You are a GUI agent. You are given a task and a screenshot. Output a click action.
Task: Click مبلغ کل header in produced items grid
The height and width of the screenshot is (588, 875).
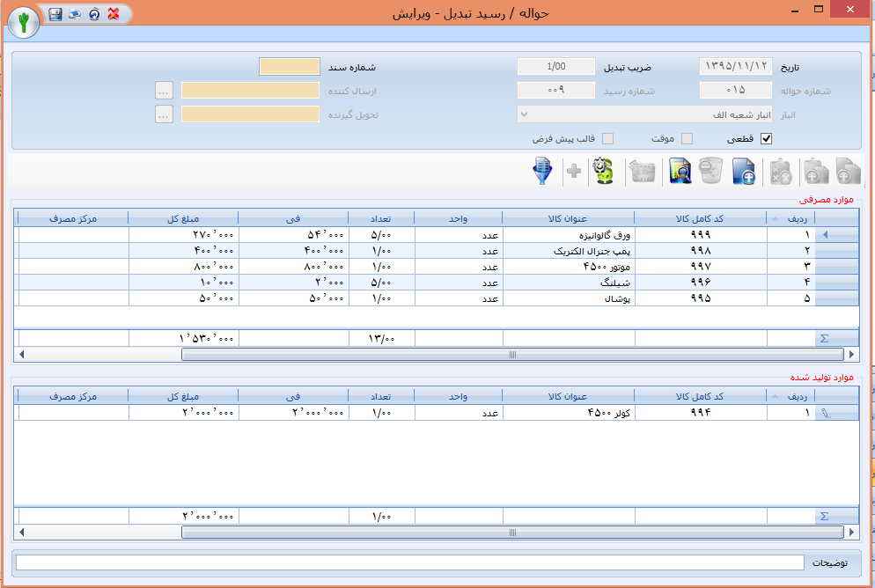coord(183,397)
